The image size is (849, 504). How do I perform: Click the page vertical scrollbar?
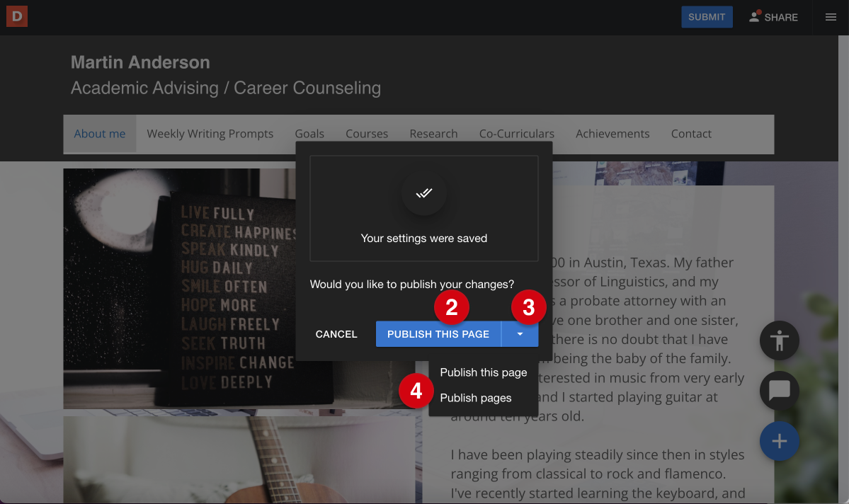tap(843, 270)
